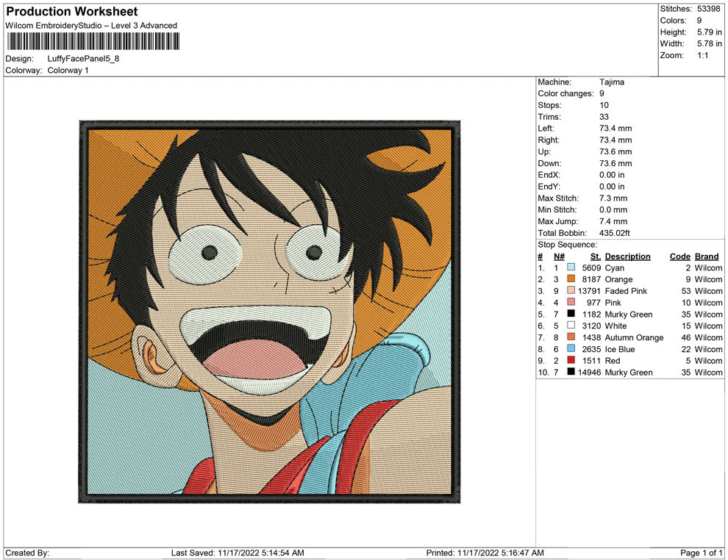Click the barcode under the worksheet title
The width and height of the screenshot is (728, 560).
93,41
